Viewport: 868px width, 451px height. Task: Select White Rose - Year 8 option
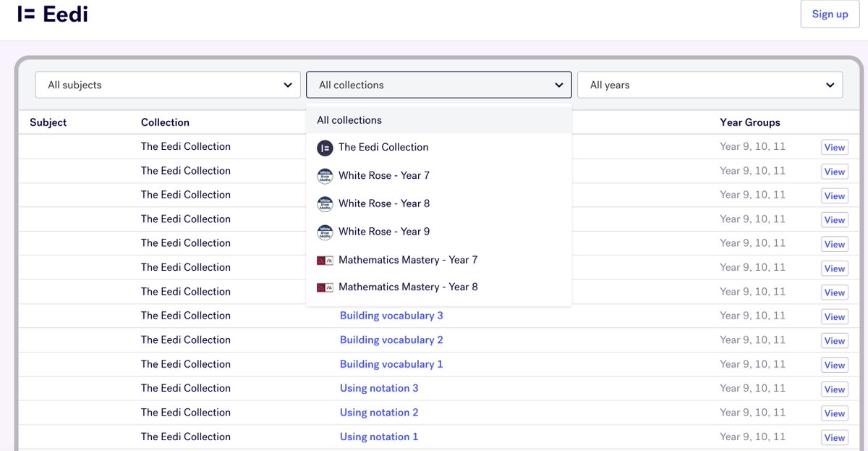pyautogui.click(x=439, y=203)
